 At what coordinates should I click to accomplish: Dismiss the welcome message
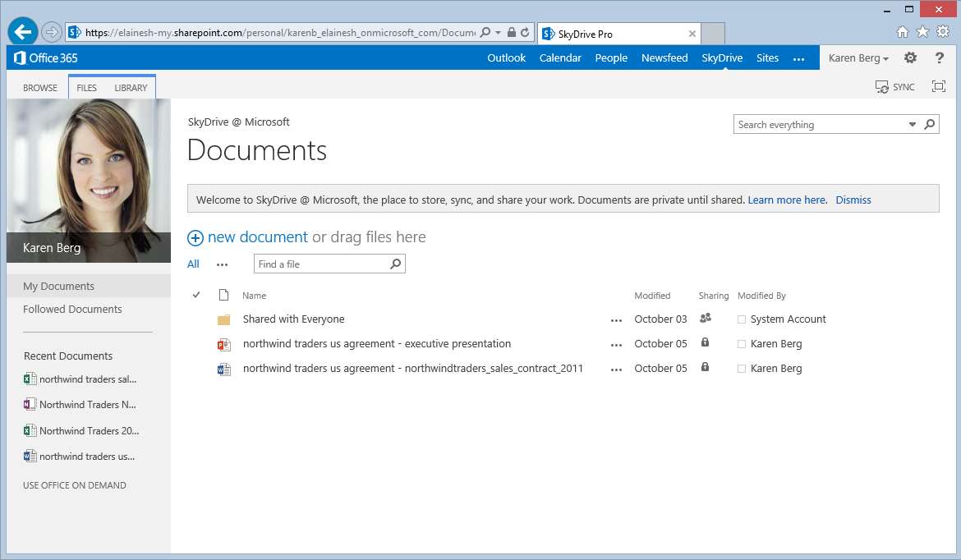[x=853, y=200]
